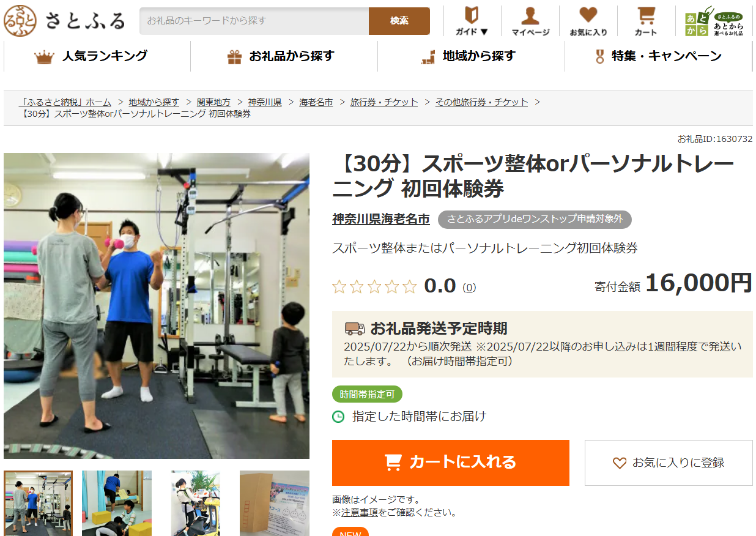Click the review count (0) link
This screenshot has width=756, height=536.
(469, 287)
